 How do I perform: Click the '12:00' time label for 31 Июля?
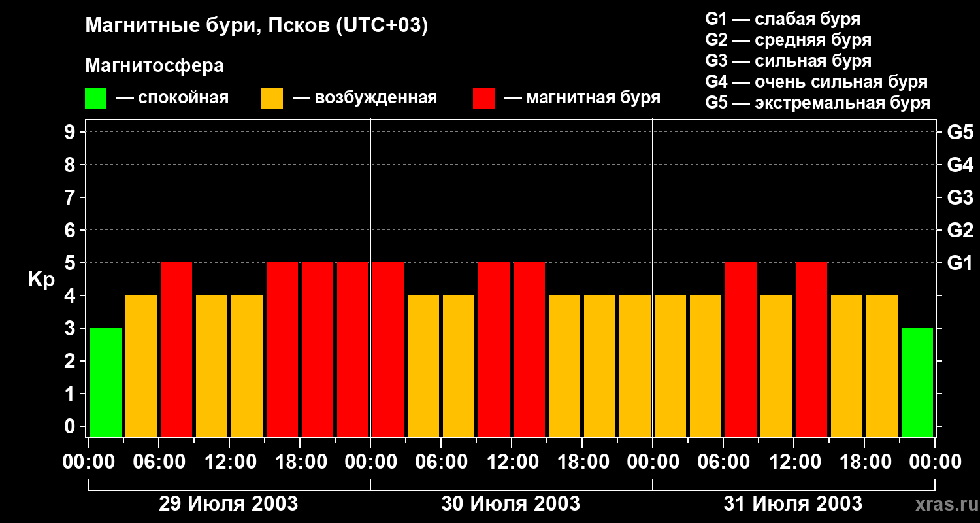click(794, 462)
